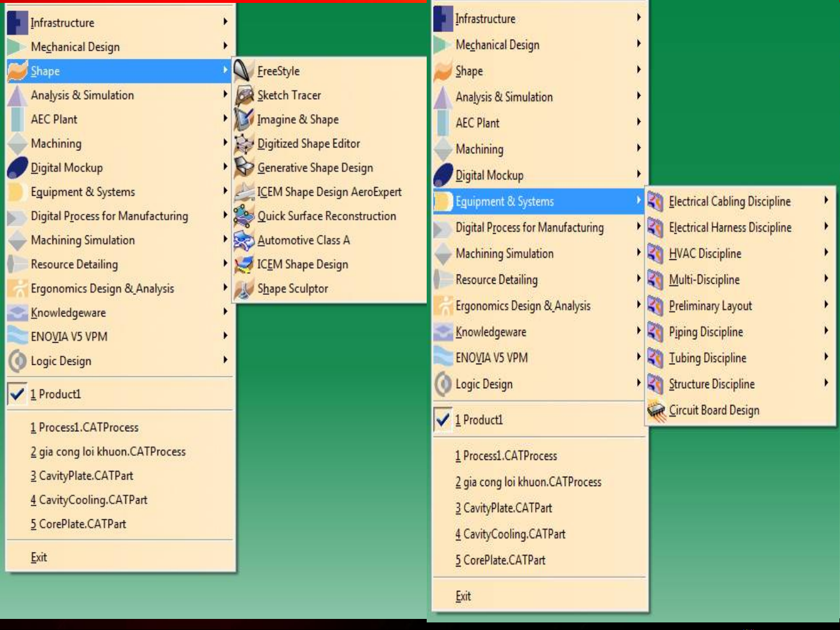The height and width of the screenshot is (630, 840).
Task: Click the Digital Mockup icon in left menu
Action: [17, 167]
